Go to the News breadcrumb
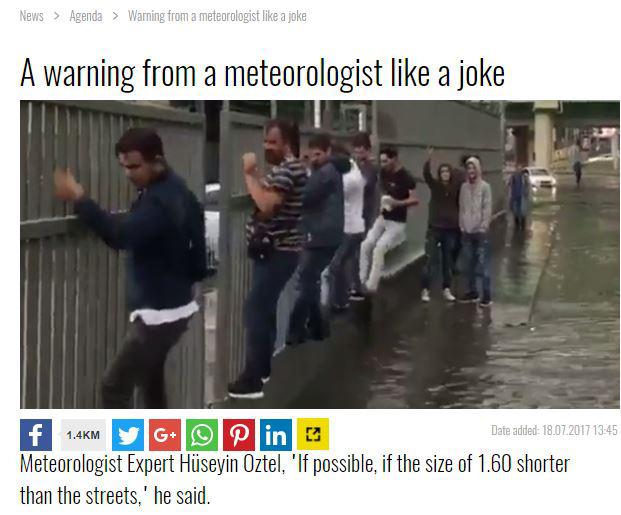Screen dimensions: 621x515 tap(32, 16)
